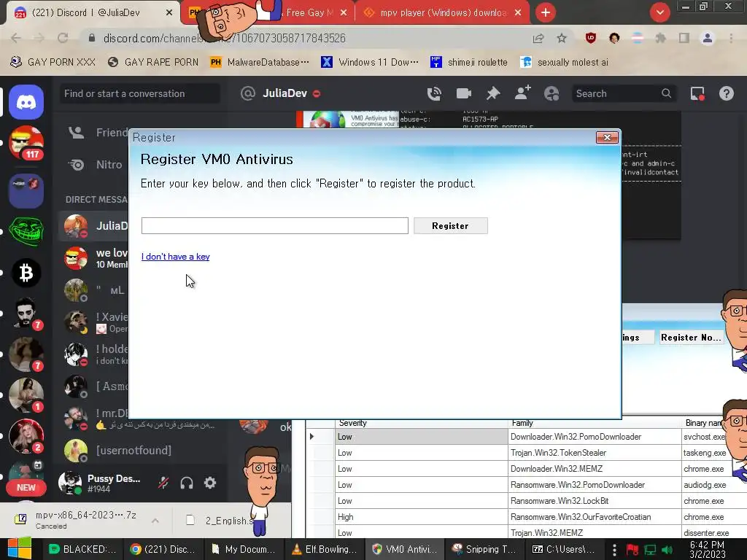Open pinned messages icon
The image size is (747, 560).
point(493,93)
